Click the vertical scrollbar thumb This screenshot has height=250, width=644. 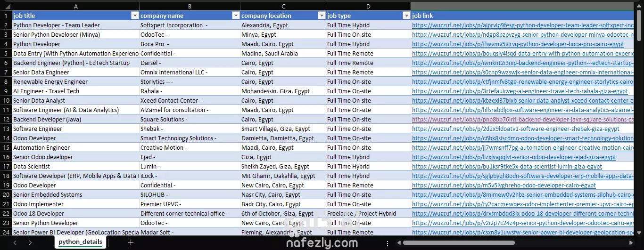click(639, 25)
